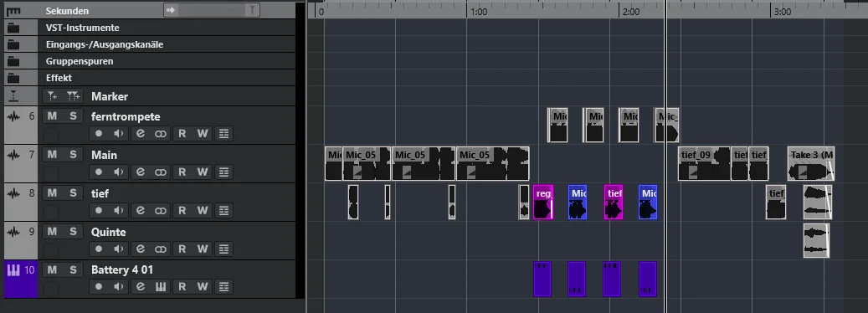868x313 pixels.
Task: Mute the Battery 4 01 track
Action: click(52, 269)
